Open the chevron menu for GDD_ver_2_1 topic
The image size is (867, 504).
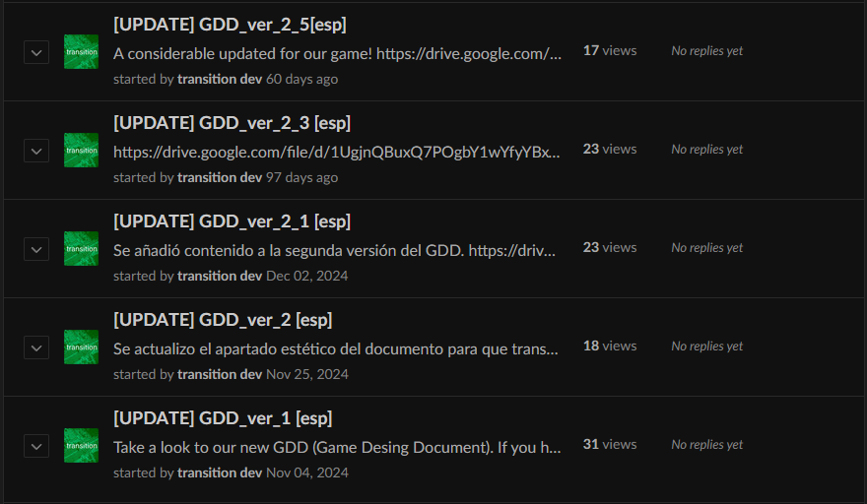[x=36, y=249]
